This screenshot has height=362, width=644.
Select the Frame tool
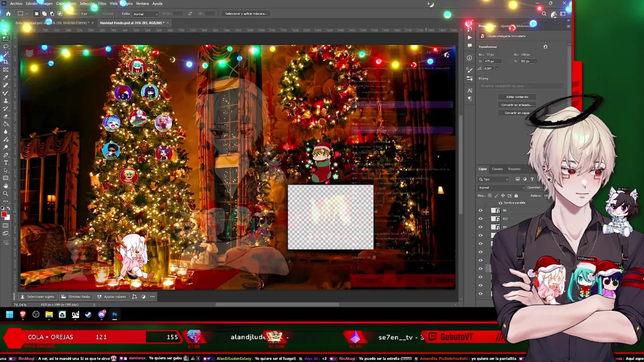click(x=6, y=69)
